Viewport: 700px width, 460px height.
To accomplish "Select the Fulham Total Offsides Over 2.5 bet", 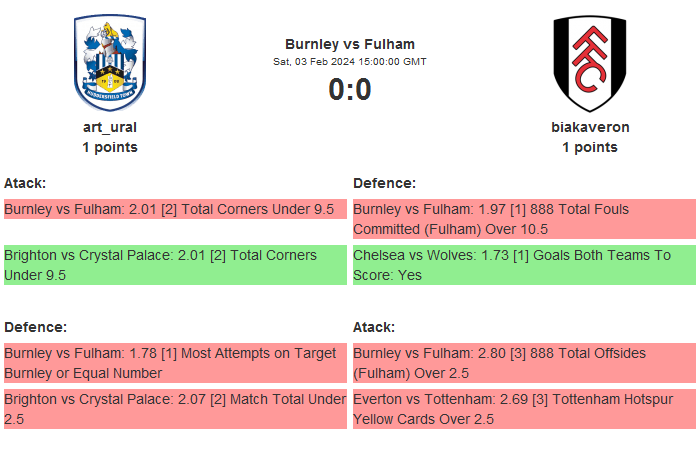I will (x=524, y=363).
